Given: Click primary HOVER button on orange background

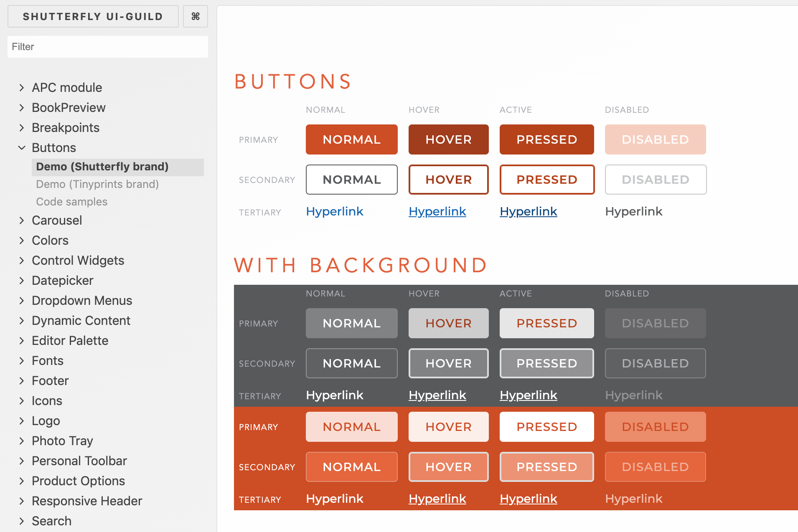Looking at the screenshot, I should (449, 427).
